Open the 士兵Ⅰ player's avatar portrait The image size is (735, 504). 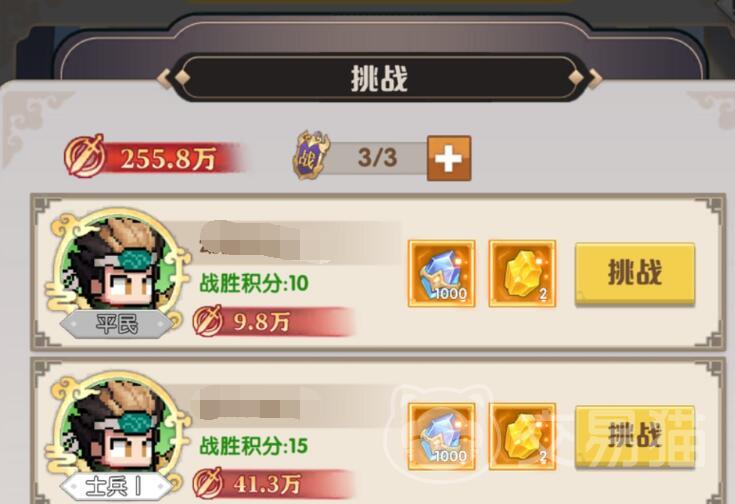pos(115,429)
